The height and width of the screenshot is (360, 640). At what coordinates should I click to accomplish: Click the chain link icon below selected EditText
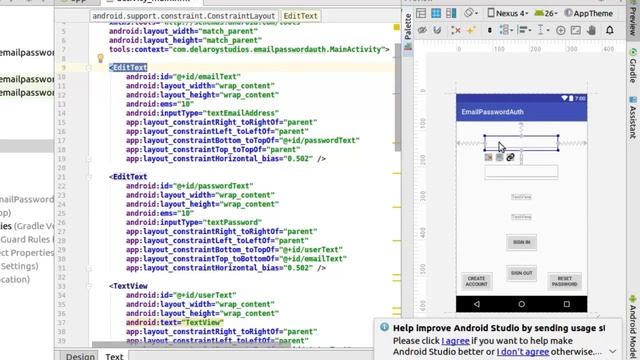pos(510,157)
